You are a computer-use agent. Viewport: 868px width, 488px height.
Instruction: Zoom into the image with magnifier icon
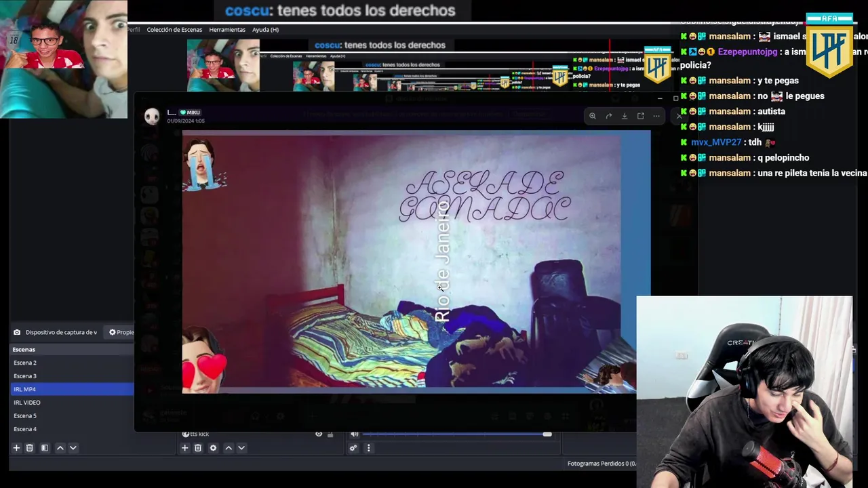[x=592, y=116]
